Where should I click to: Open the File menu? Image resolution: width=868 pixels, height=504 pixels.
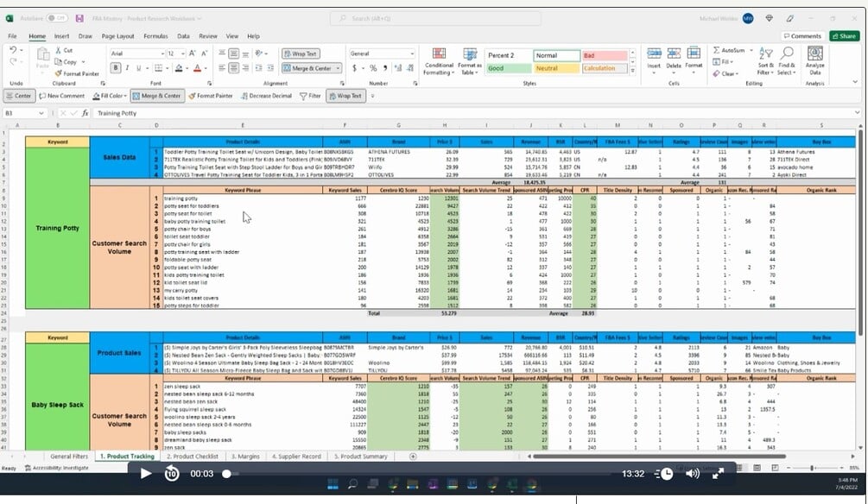12,36
